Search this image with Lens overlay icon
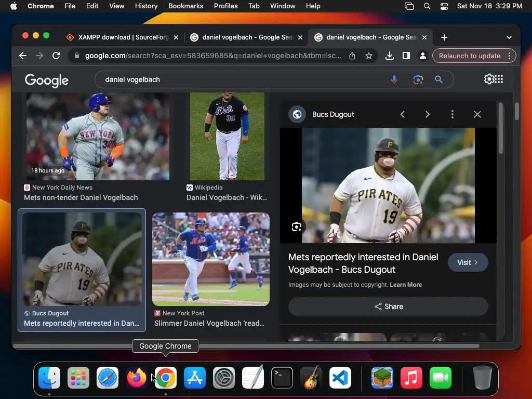Screen dimensions: 532x399 297,227
